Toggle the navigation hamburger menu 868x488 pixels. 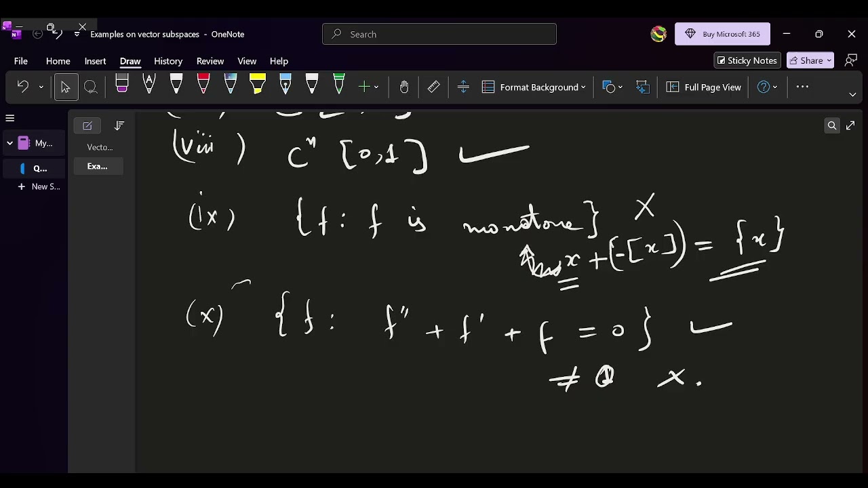point(10,118)
